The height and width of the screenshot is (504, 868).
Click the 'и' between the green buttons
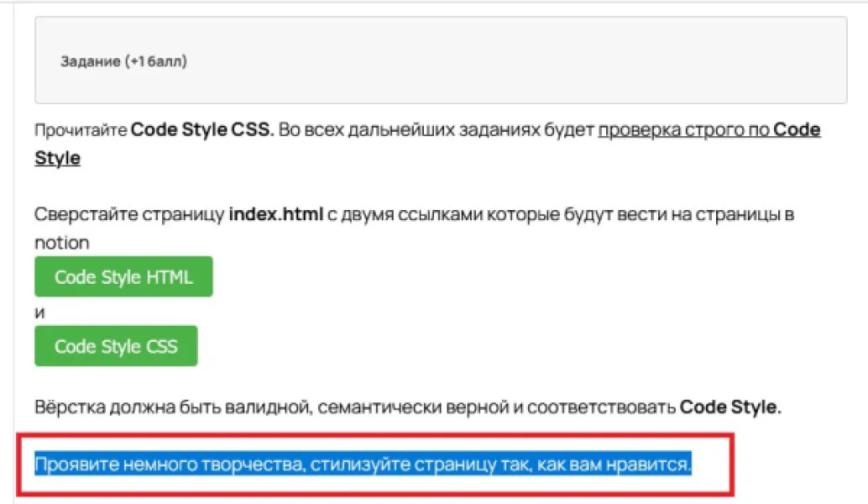(39, 313)
